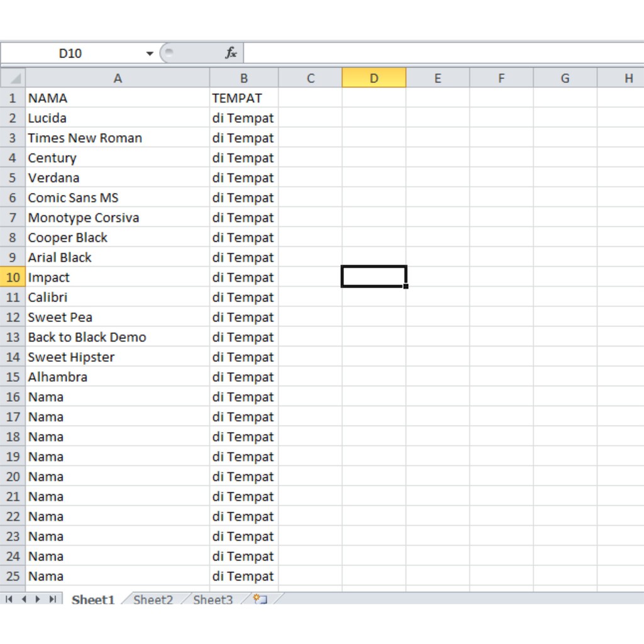644x644 pixels.
Task: Switch to the Sheet3 tab
Action: pos(213,599)
